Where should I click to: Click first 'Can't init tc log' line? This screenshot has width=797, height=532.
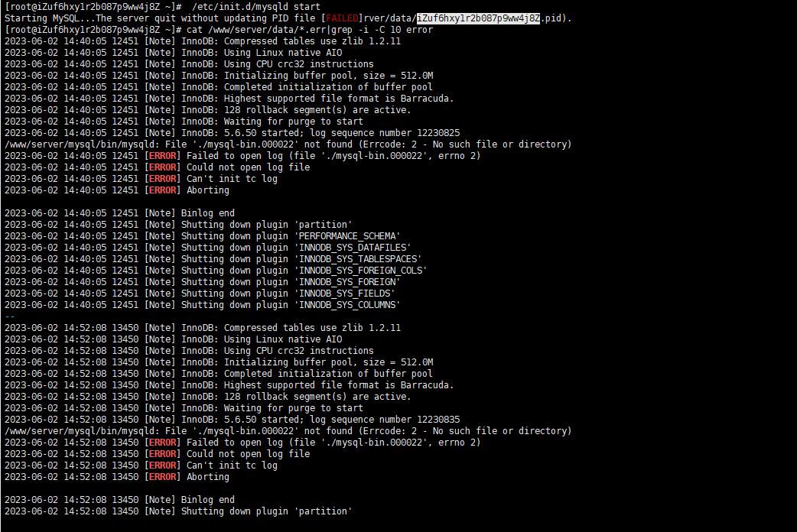[x=141, y=179]
